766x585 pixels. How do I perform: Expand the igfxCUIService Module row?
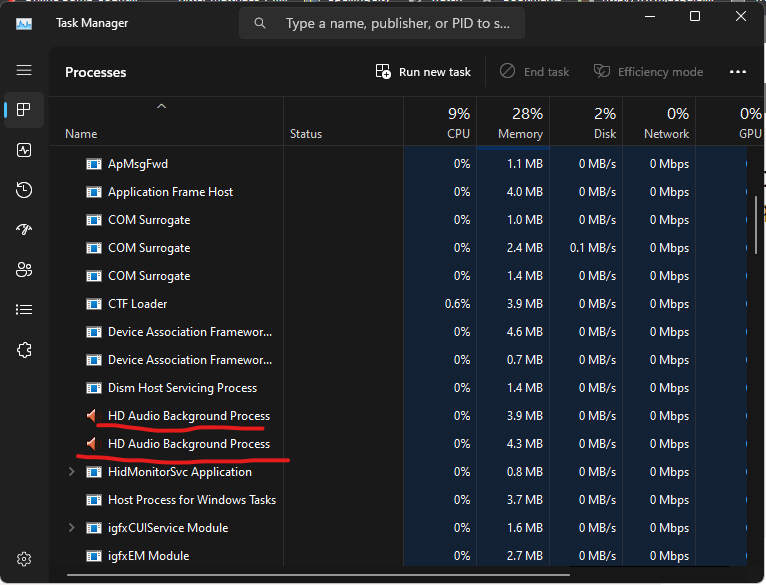pos(71,528)
